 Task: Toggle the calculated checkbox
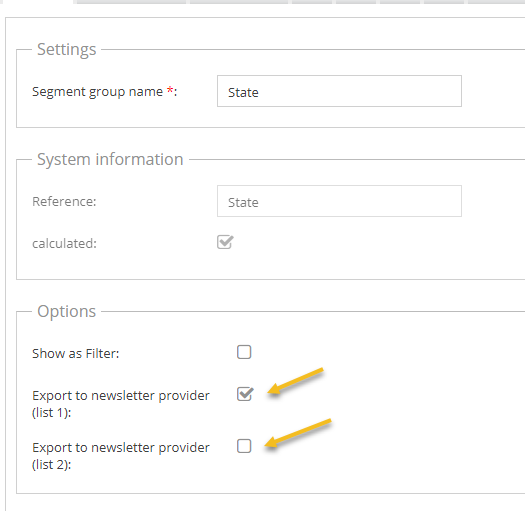(x=225, y=242)
